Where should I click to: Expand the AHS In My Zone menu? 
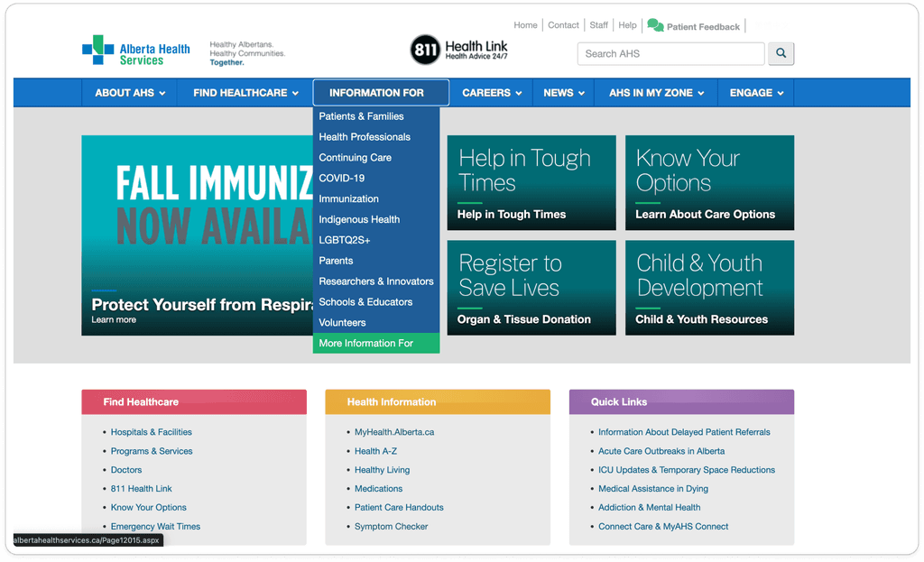[x=656, y=93]
